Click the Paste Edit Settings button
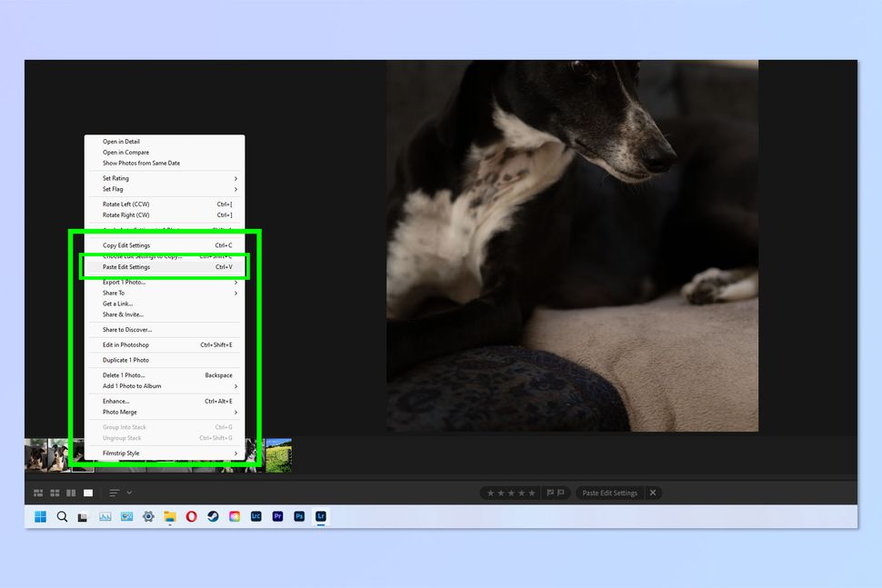The height and width of the screenshot is (588, 882). 611,493
